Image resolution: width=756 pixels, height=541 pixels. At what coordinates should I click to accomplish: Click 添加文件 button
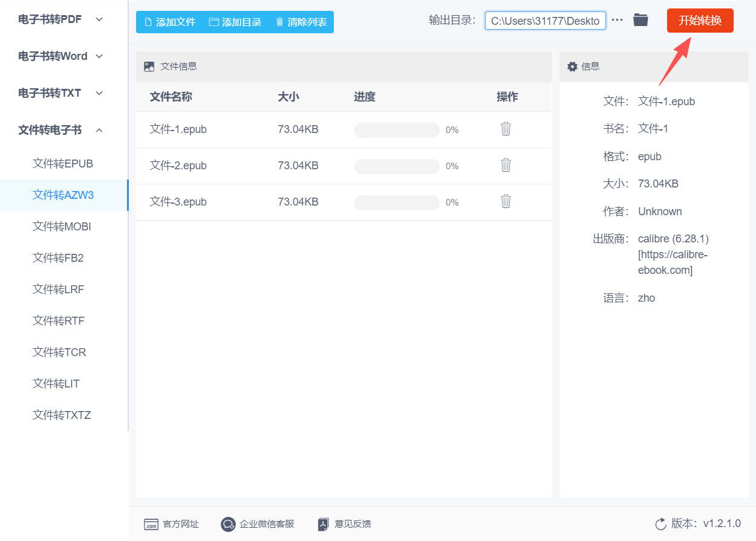(x=170, y=22)
